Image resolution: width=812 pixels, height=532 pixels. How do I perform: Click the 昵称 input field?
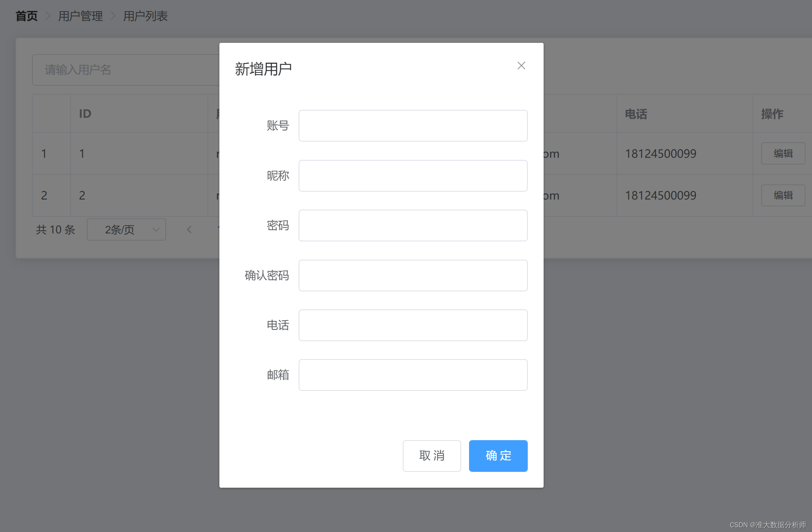coord(413,176)
